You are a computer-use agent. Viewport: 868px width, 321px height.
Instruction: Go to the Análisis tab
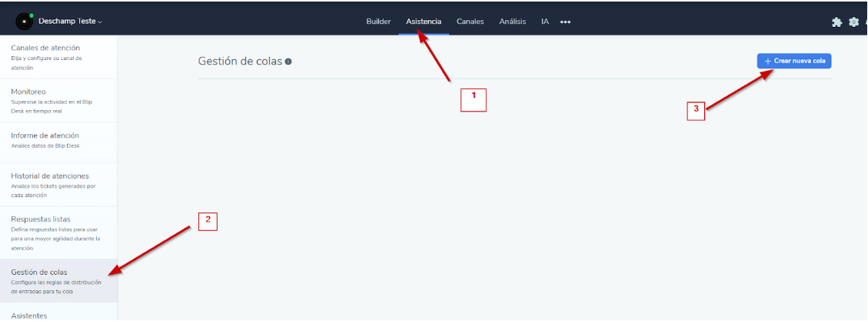[x=512, y=22]
